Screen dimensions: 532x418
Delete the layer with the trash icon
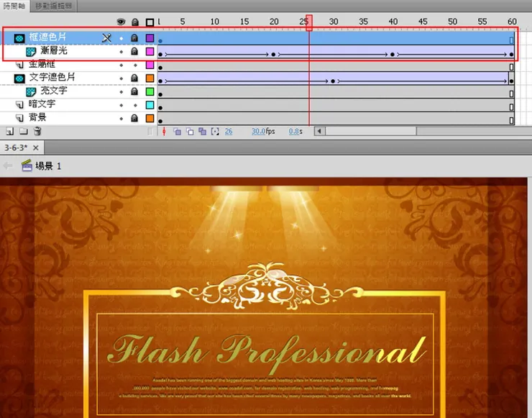[x=37, y=131]
